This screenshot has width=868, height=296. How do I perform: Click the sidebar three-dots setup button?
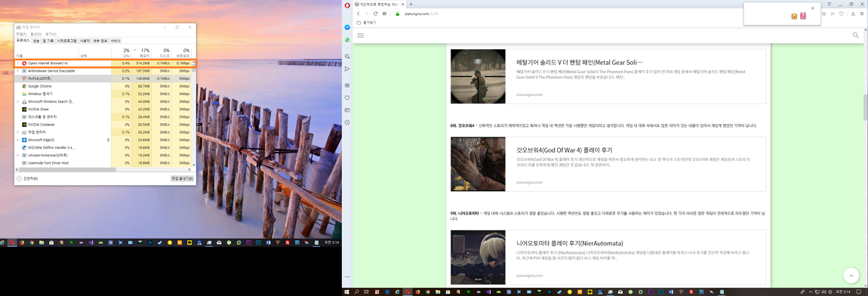[x=347, y=276]
